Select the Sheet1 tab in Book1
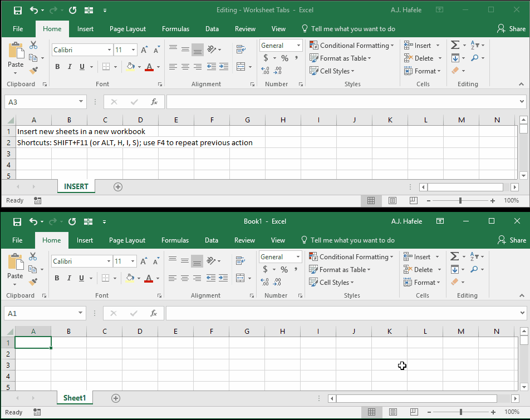 75,398
